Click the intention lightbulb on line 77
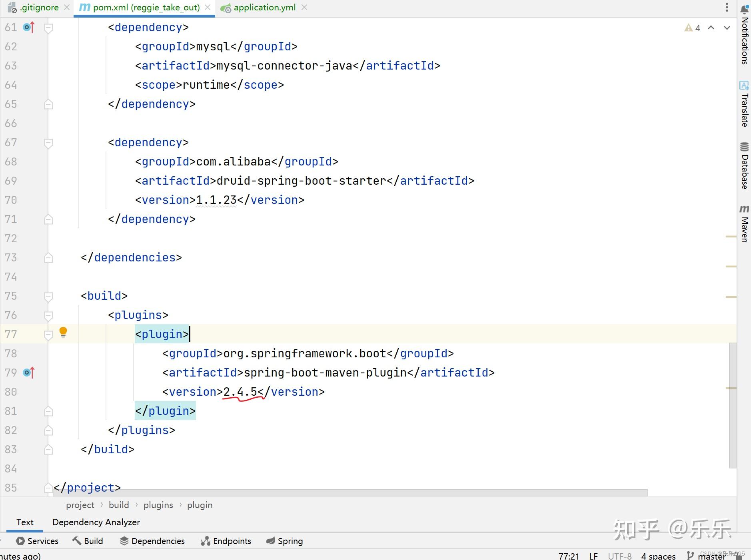The image size is (751, 560). (x=63, y=332)
